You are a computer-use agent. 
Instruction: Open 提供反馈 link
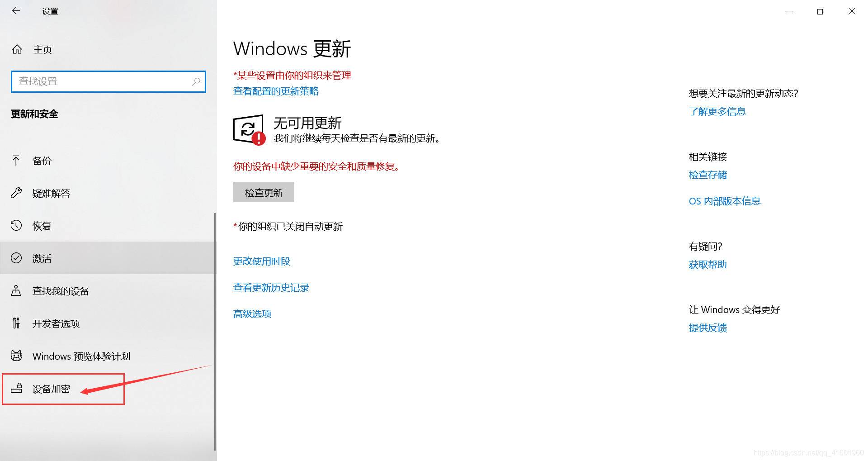(x=708, y=328)
